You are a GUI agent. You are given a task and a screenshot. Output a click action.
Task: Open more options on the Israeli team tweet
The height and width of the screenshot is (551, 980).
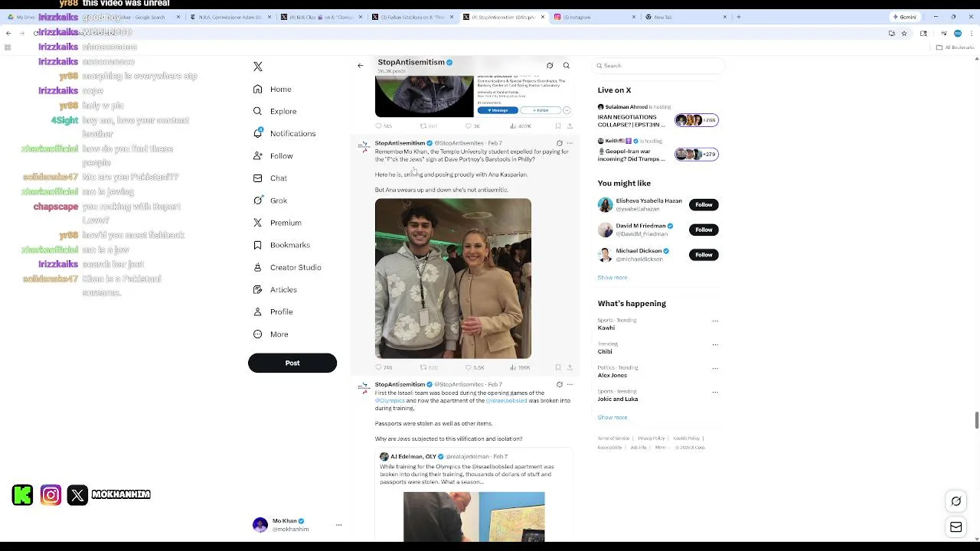coord(570,384)
